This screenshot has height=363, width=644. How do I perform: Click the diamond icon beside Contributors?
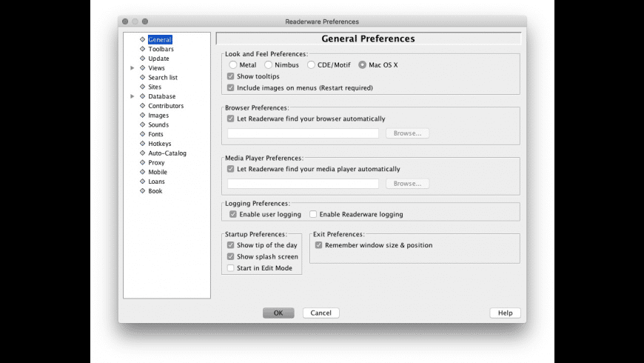pyautogui.click(x=143, y=106)
